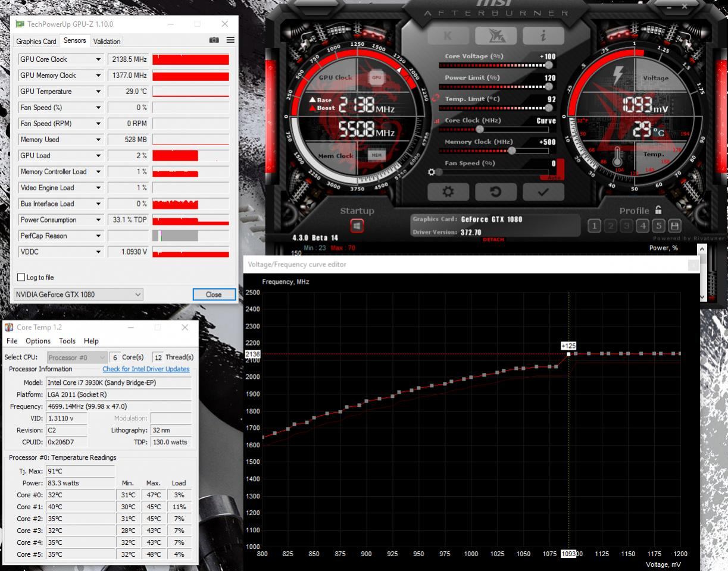Image resolution: width=728 pixels, height=571 pixels.
Task: Open the GPU Memory Clock sensor dropdown arrow
Action: coord(98,76)
